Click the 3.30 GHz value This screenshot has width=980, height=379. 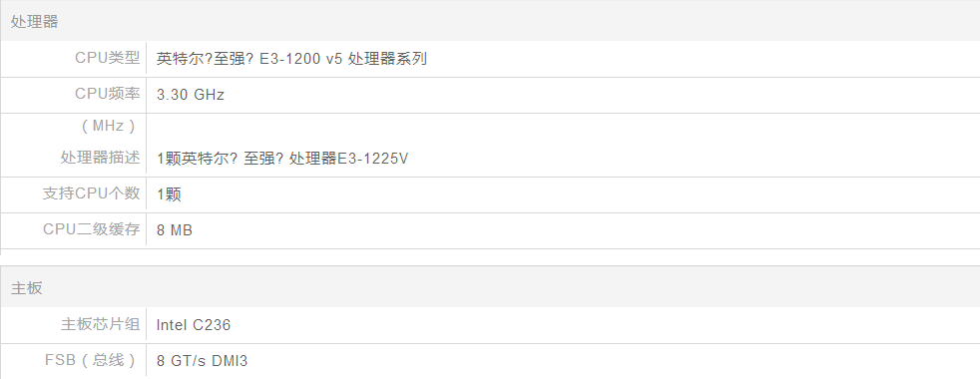click(x=191, y=95)
